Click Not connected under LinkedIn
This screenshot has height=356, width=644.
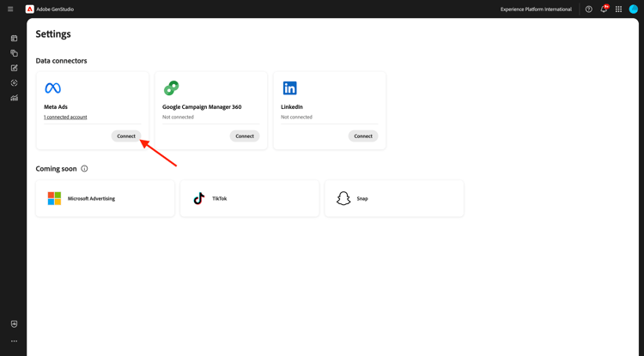point(296,117)
